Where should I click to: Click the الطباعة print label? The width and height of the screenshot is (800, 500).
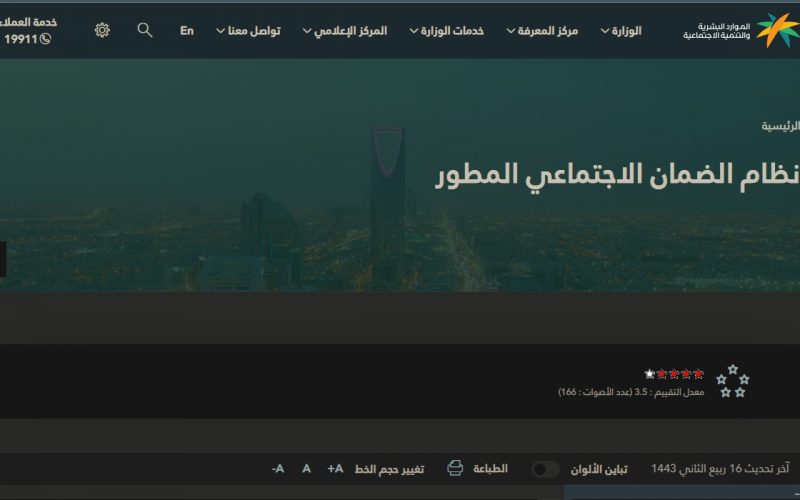click(490, 468)
